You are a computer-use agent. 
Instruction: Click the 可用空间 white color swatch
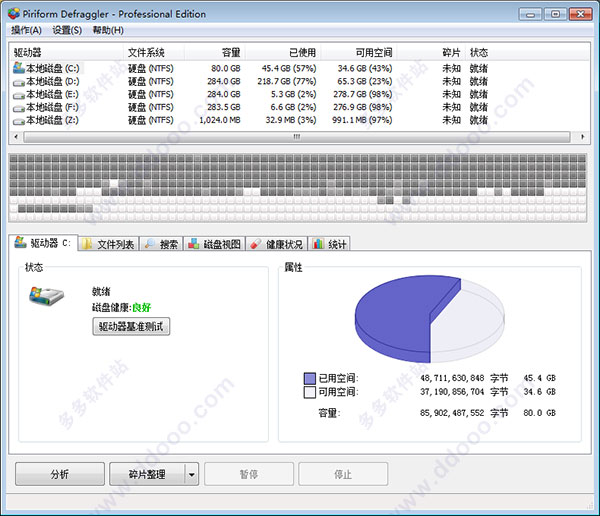310,392
